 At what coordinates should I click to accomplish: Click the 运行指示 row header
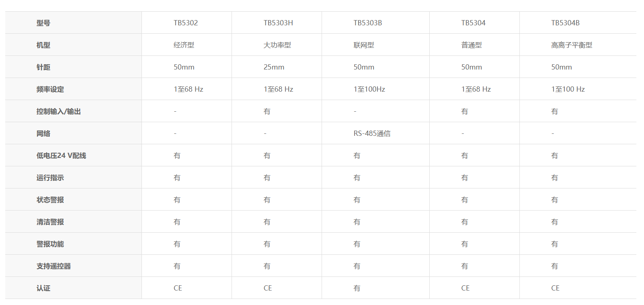tap(50, 178)
